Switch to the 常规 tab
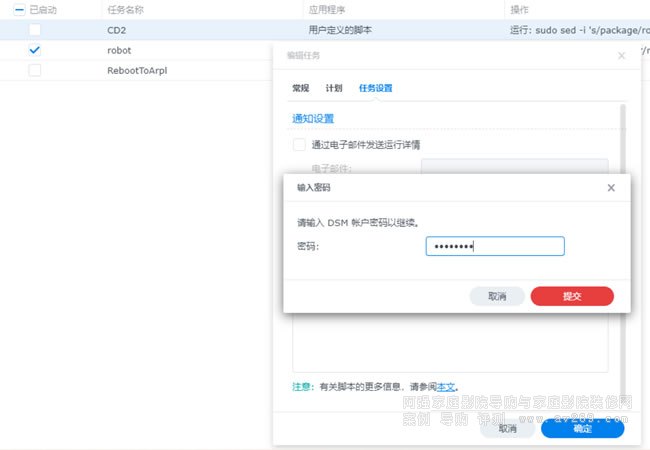 click(301, 88)
